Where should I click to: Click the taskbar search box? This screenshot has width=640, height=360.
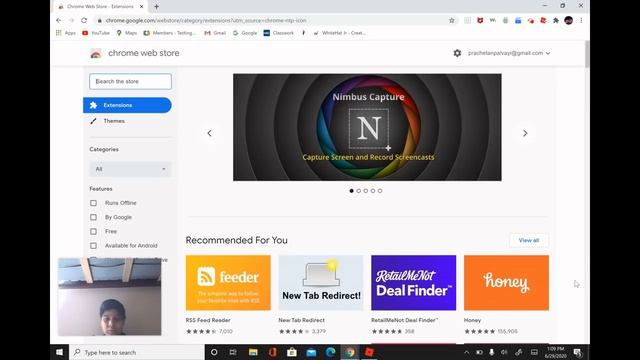tap(136, 352)
